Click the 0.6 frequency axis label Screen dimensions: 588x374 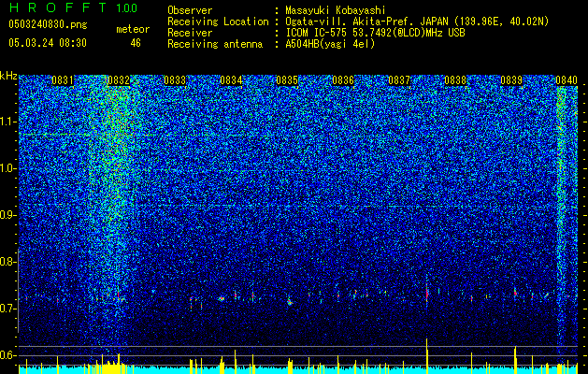tap(8, 355)
